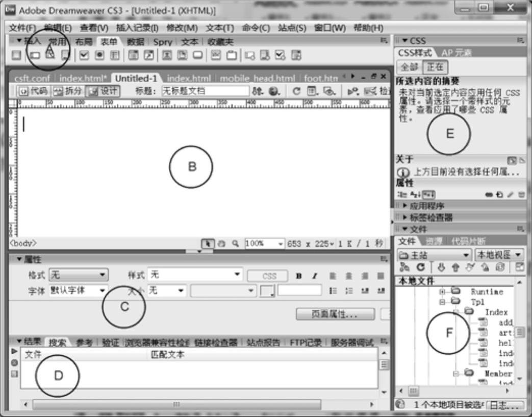Viewport: 532px width, 417px height.
Task: Refresh the design view
Action: pyautogui.click(x=296, y=91)
